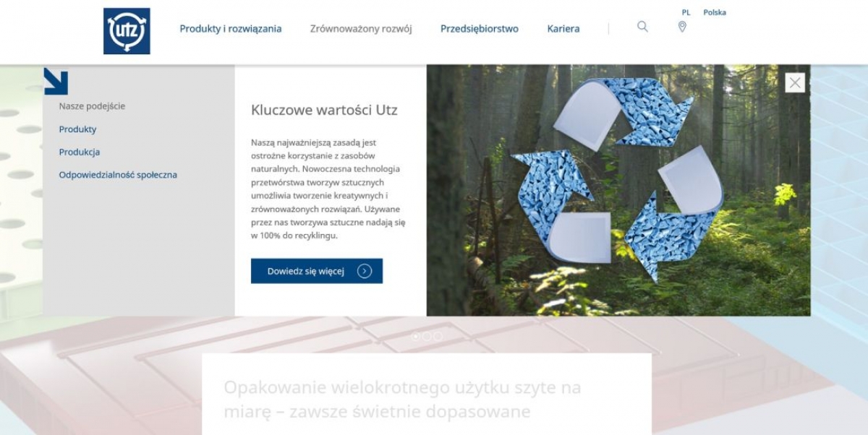Open the Produkty submenu link
This screenshot has width=868, height=435.
(x=77, y=129)
